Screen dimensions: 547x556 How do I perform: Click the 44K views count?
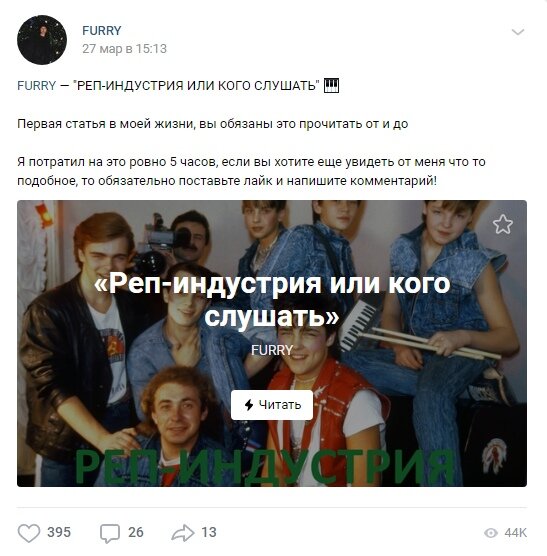[515, 533]
